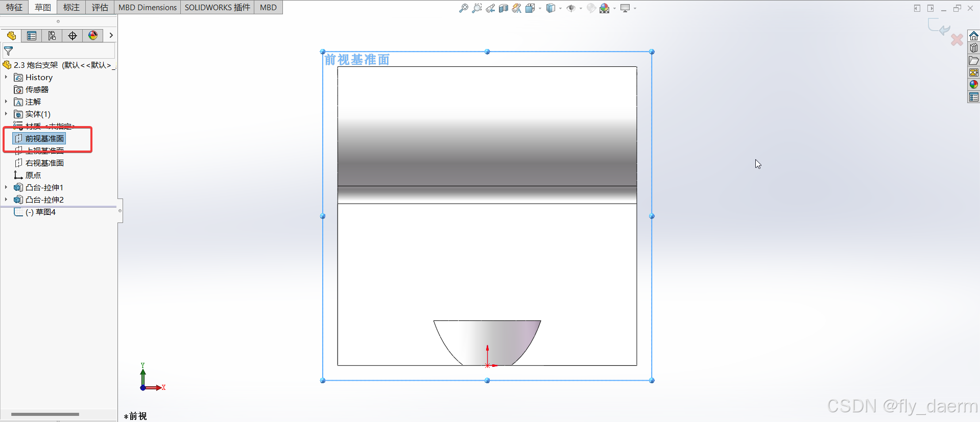Select the History tree item

pos(33,77)
